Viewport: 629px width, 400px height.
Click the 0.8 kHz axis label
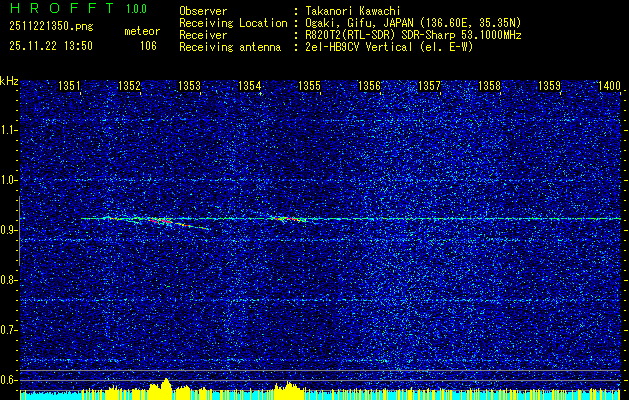7,280
